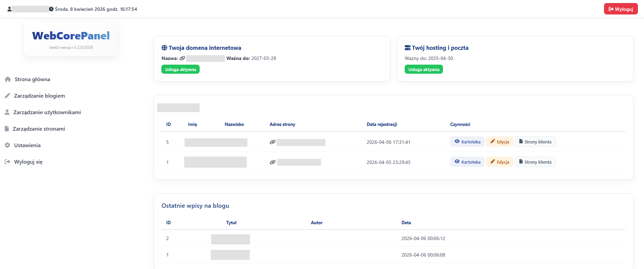The width and height of the screenshot is (644, 269).
Task: Open Kartoteka for the 17:31:41 registration
Action: tap(467, 142)
